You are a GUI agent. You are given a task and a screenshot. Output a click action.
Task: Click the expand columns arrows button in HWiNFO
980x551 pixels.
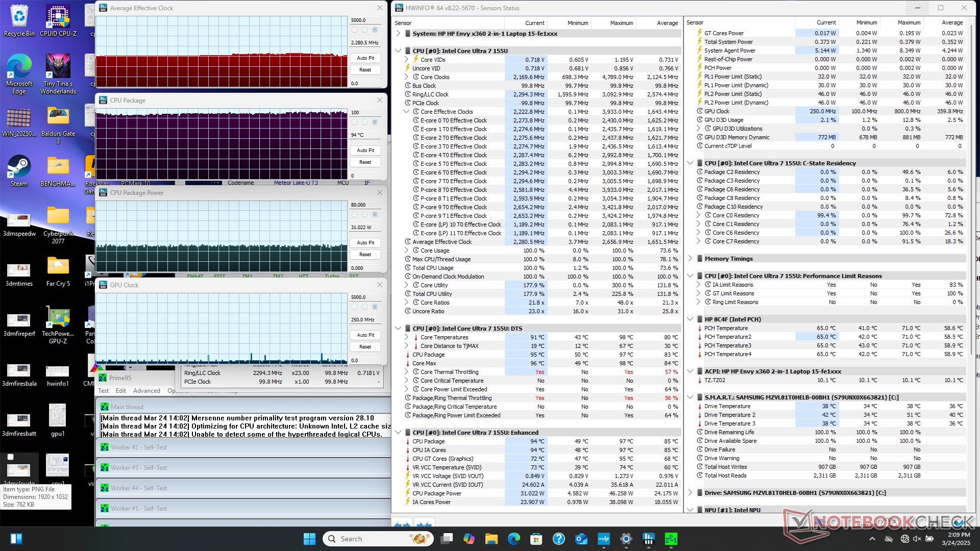[403, 524]
